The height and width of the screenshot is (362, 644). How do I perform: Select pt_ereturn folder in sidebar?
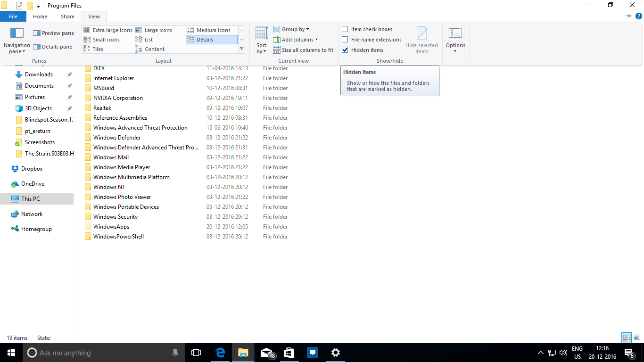pyautogui.click(x=38, y=131)
